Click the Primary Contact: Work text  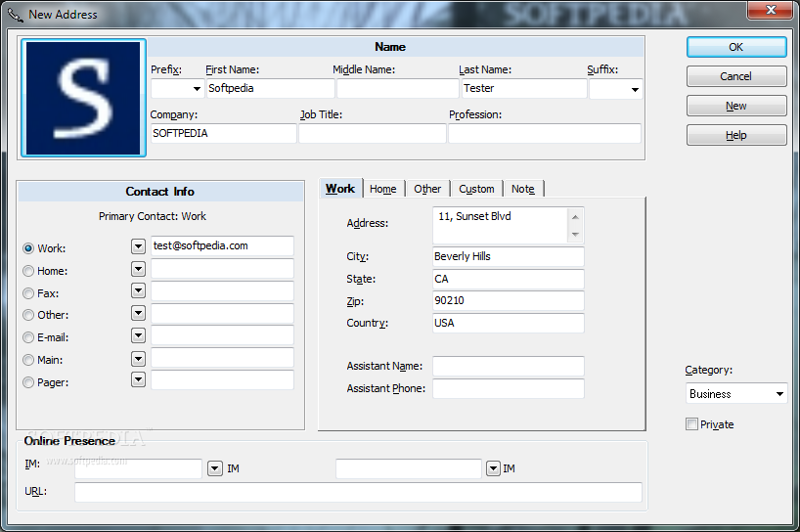point(153,216)
